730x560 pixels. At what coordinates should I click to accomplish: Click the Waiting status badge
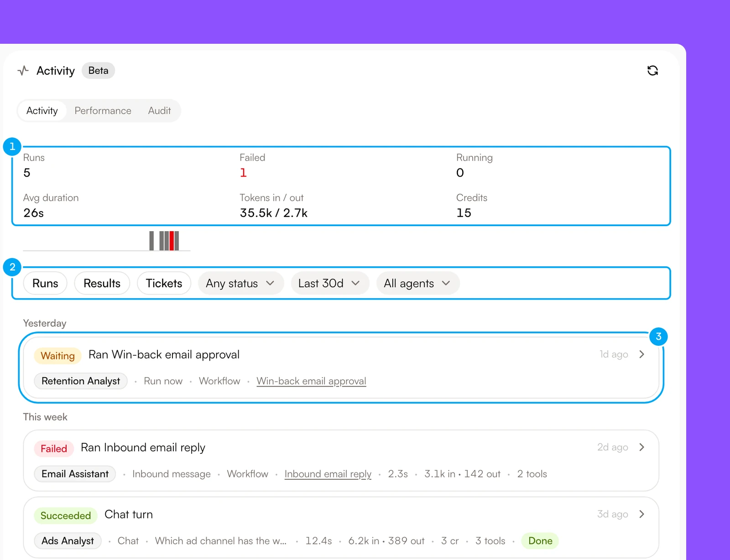[57, 356]
